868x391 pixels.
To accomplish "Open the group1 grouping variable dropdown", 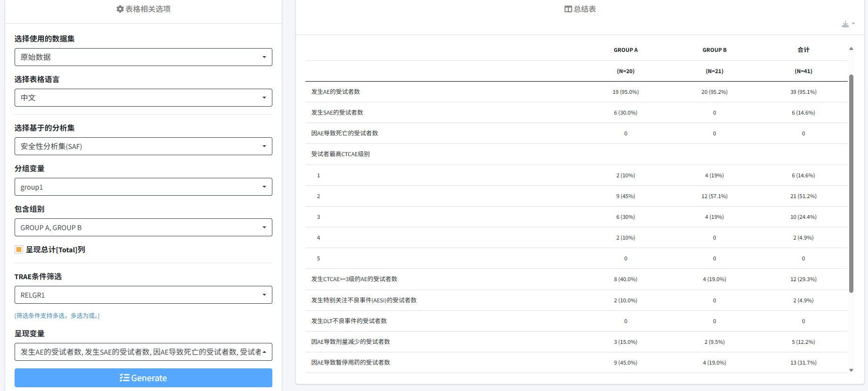I will [143, 187].
